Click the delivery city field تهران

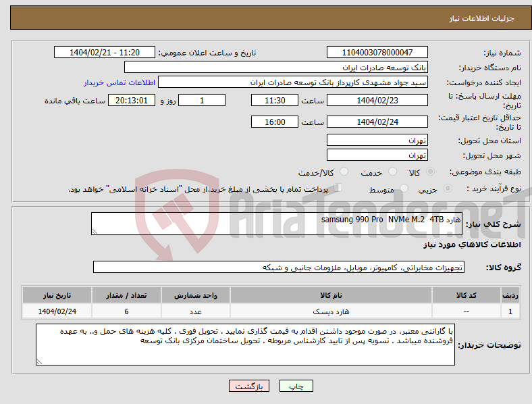[x=377, y=155]
